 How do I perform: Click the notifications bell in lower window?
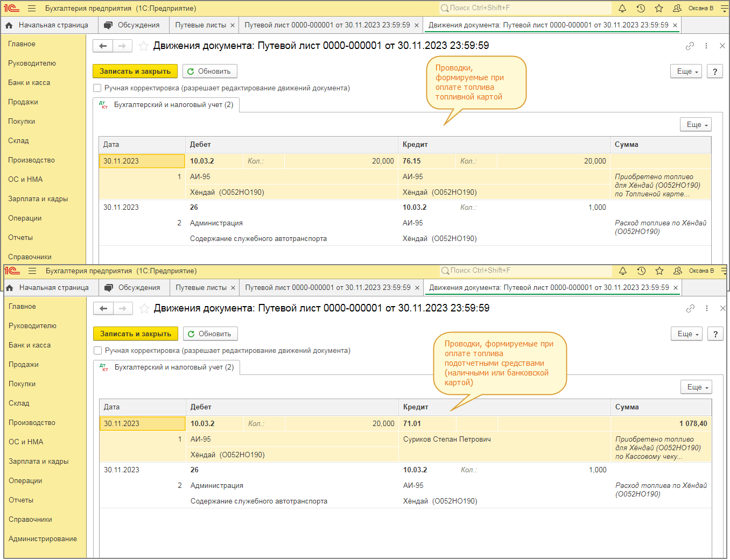pyautogui.click(x=623, y=271)
